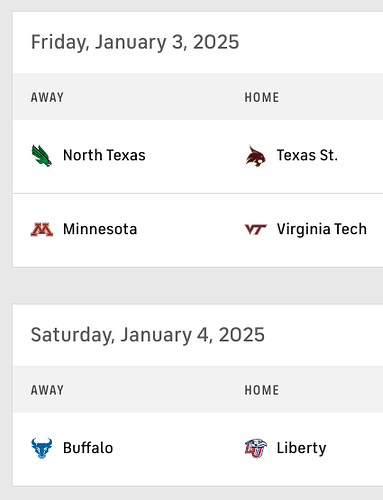
Task: Select the Friday, January 3, 2025 heading
Action: pyautogui.click(x=135, y=42)
